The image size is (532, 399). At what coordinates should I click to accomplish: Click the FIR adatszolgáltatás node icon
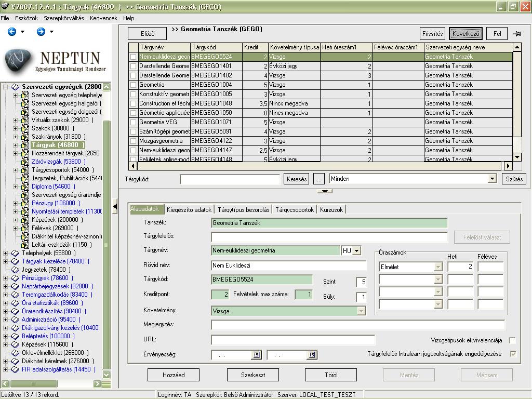(15, 369)
